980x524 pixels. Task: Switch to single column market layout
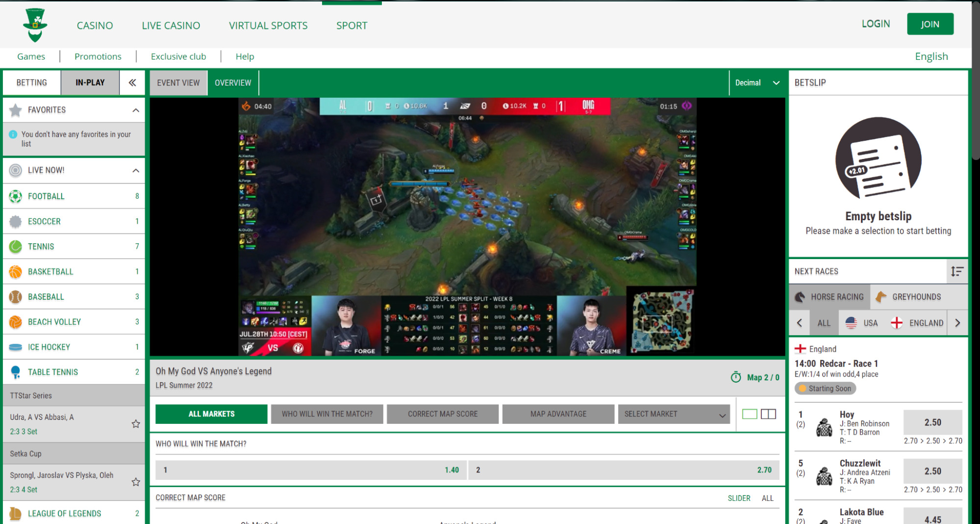click(x=750, y=414)
